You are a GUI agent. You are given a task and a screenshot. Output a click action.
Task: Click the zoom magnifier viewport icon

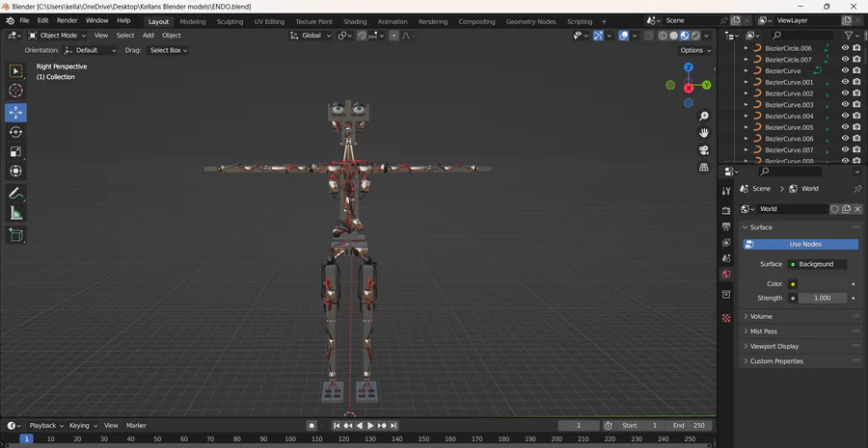point(704,116)
